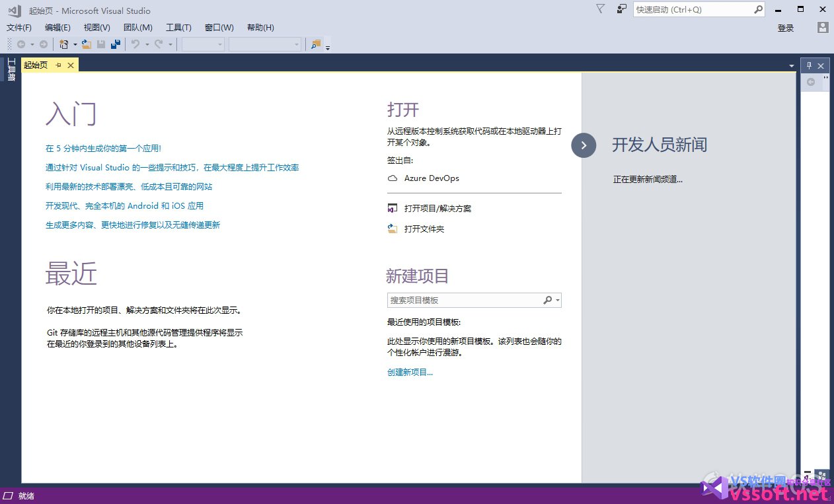
Task: Click the 就绪 status bar text
Action: click(26, 495)
